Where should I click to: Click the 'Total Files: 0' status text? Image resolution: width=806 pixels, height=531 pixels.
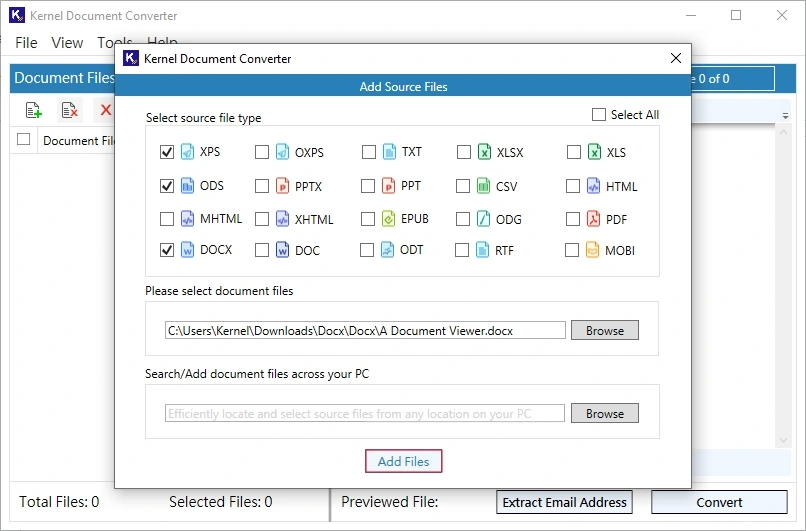(x=59, y=502)
